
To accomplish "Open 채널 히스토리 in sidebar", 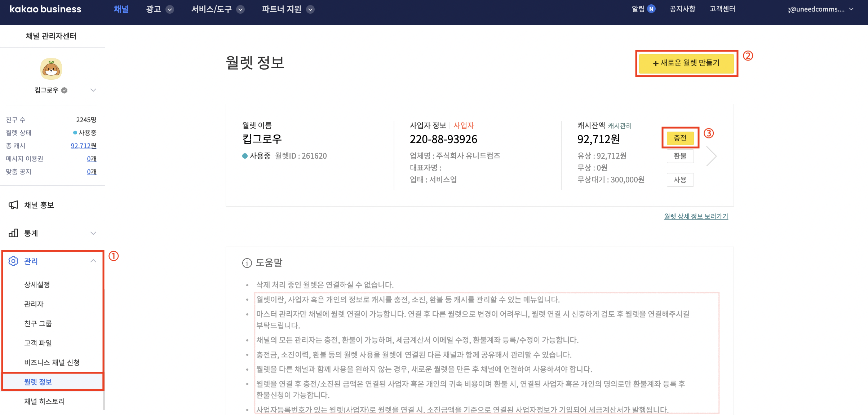I will pyautogui.click(x=44, y=401).
